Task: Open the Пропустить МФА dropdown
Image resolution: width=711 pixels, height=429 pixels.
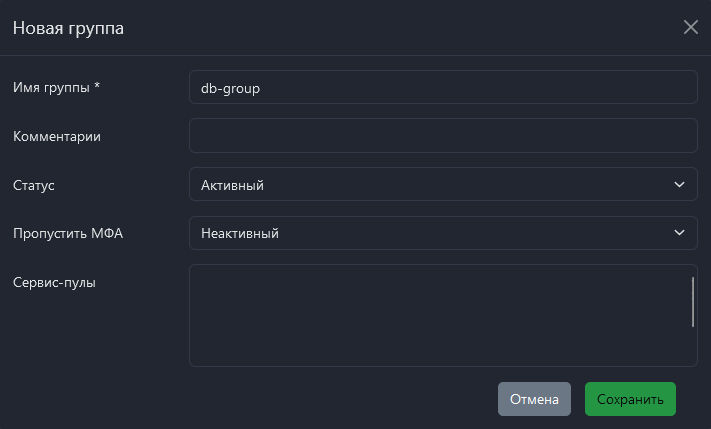Action: click(442, 233)
